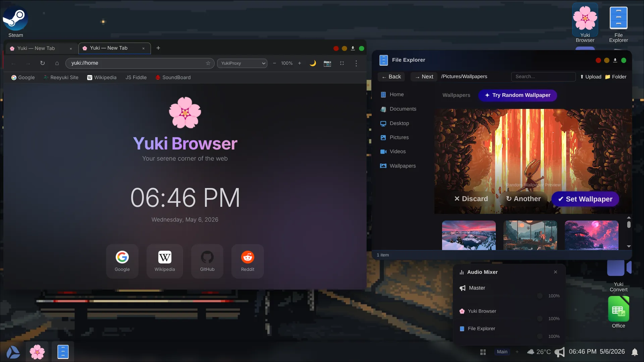The image size is (644, 362).
Task: Click File Explorer taskbar icon
Action: point(63,352)
